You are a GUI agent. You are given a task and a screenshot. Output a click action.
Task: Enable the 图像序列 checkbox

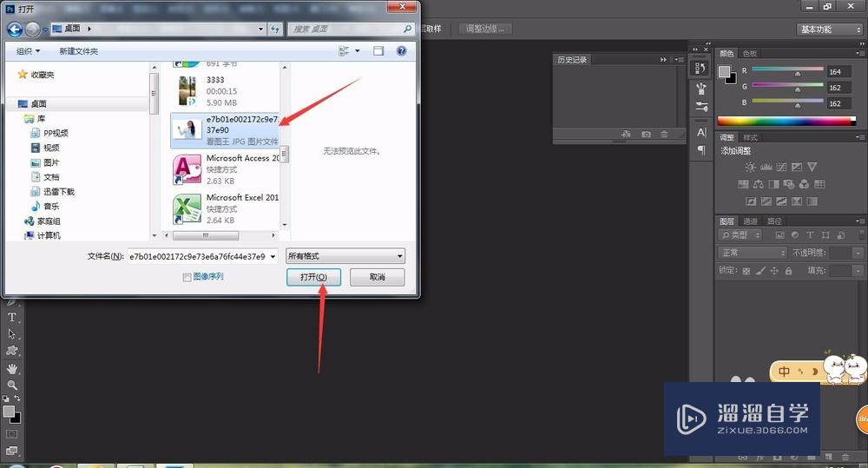tap(187, 278)
